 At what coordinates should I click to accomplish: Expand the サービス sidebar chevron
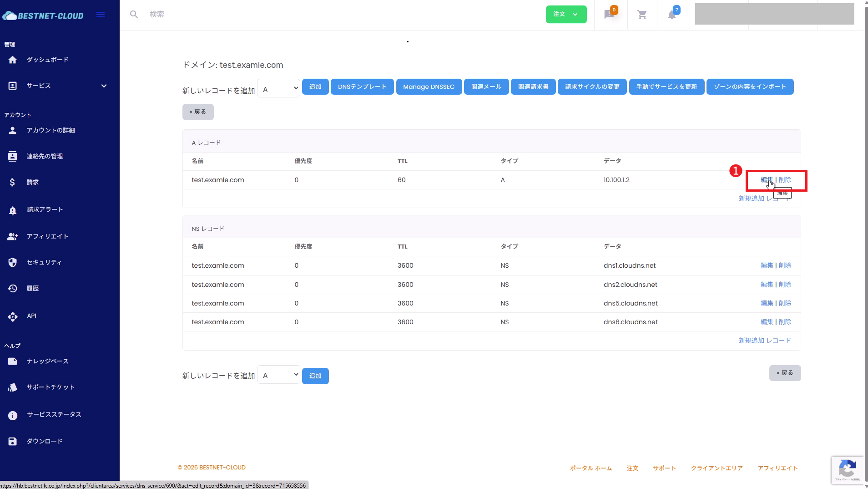click(x=104, y=86)
